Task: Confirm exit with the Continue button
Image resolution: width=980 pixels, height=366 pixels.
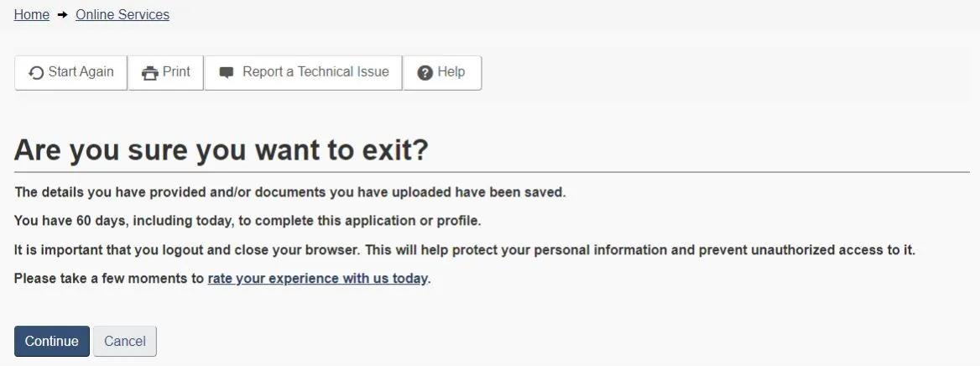Action: pos(52,341)
